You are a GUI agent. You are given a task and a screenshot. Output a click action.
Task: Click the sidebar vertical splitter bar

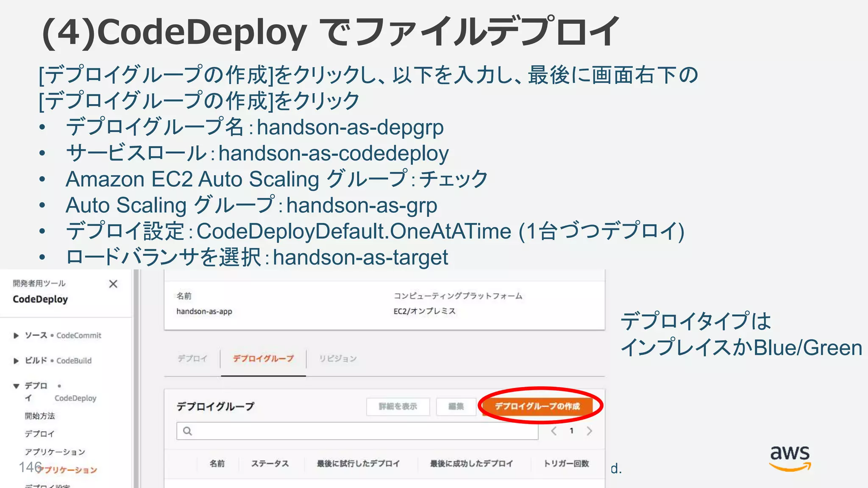coord(136,379)
